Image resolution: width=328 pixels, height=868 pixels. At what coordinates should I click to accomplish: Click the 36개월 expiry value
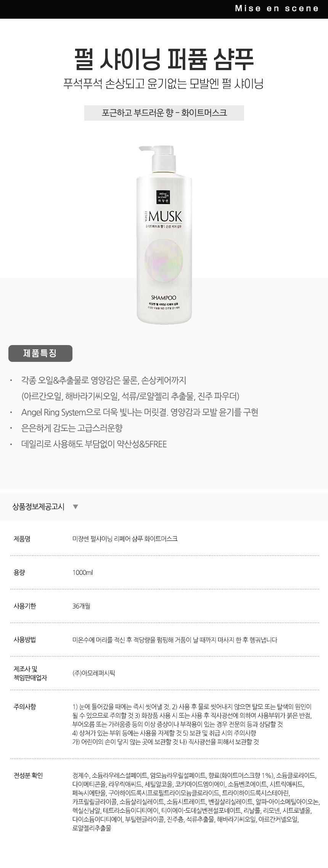click(81, 606)
